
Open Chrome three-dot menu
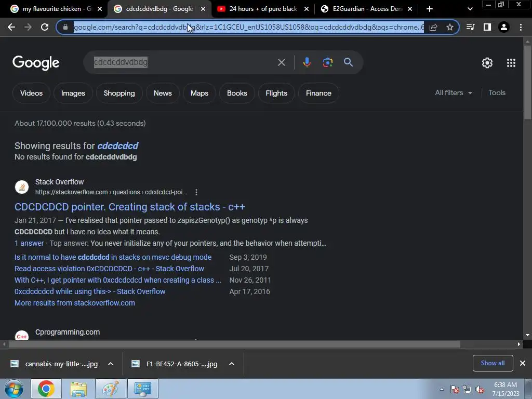521,27
